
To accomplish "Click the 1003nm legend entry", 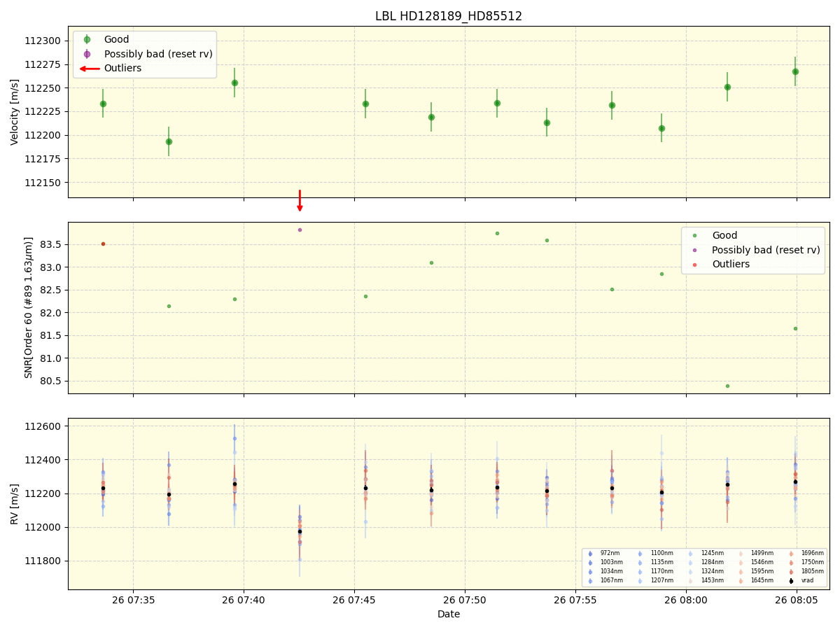I will tap(605, 563).
